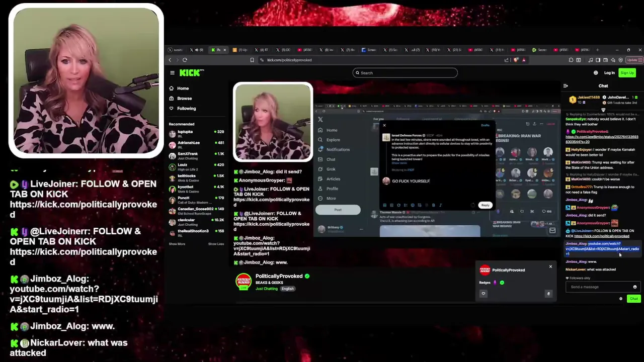Open recommended channel luplupka
Image resolution: width=644 pixels, height=362 pixels.
pyautogui.click(x=196, y=133)
